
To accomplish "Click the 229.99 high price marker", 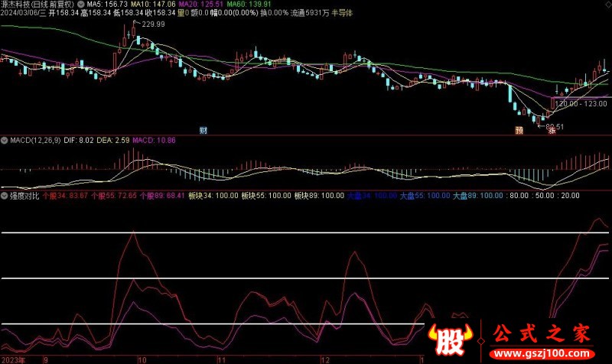I will [x=152, y=24].
